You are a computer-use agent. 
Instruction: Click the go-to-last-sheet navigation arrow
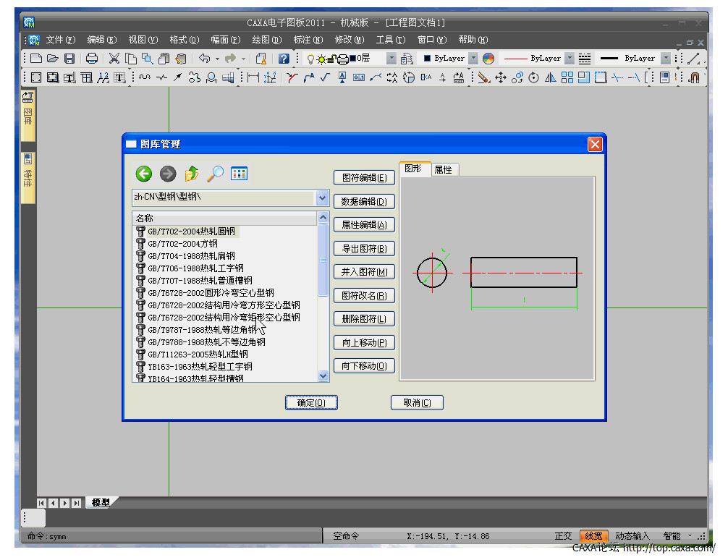(76, 503)
